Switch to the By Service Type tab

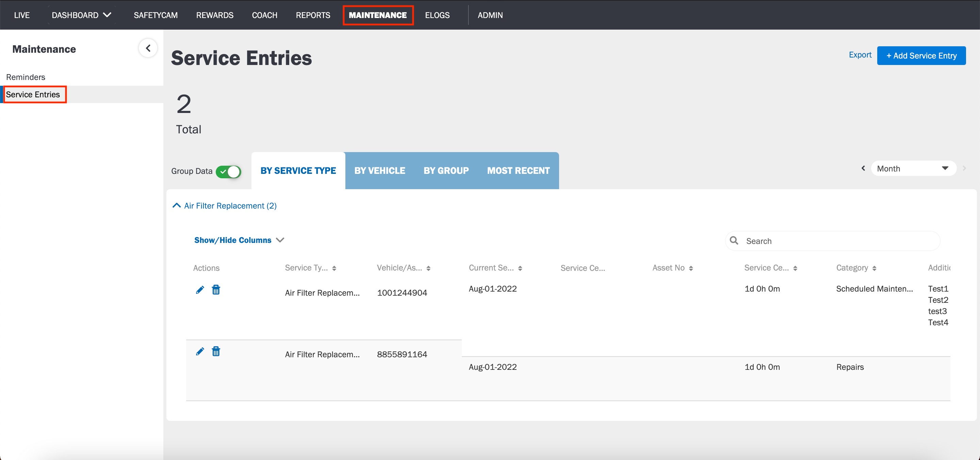coord(298,170)
